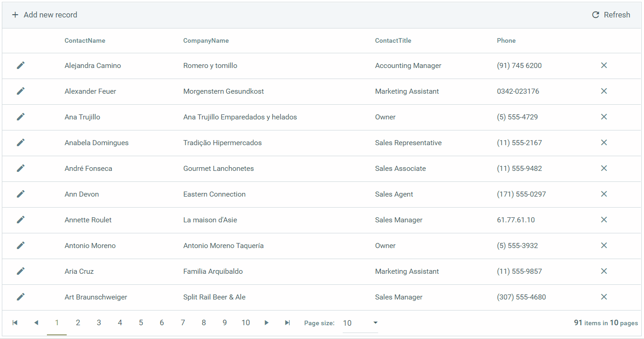
Task: Open page 5 of results
Action: point(141,322)
